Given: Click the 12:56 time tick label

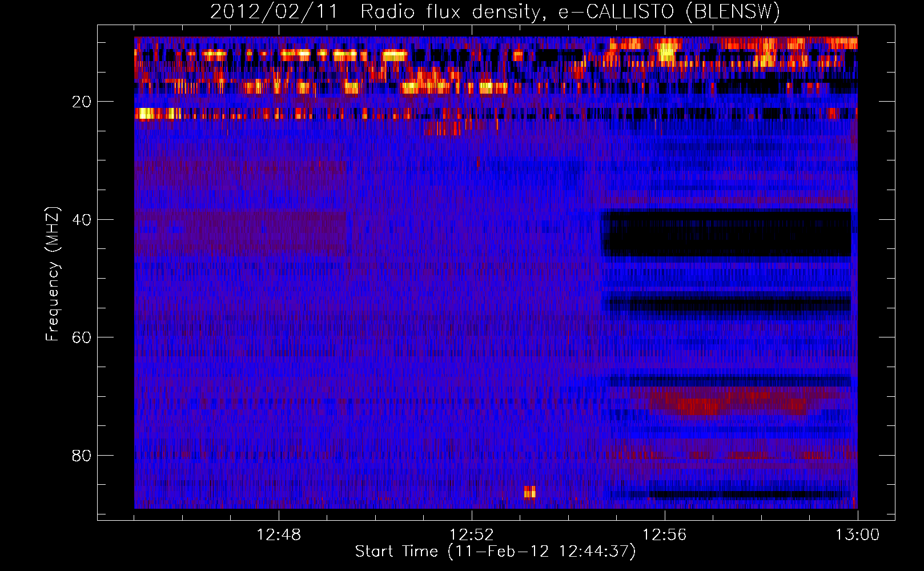Looking at the screenshot, I should coord(665,535).
